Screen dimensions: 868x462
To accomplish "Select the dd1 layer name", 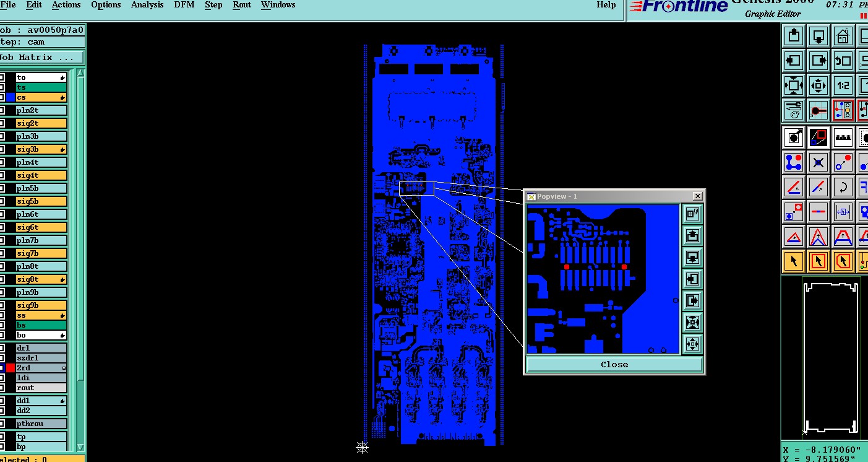I will point(41,401).
